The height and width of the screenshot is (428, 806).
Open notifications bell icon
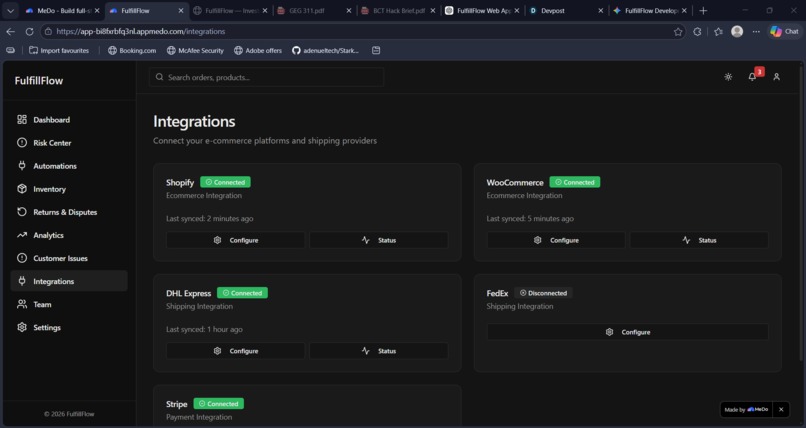coord(752,77)
